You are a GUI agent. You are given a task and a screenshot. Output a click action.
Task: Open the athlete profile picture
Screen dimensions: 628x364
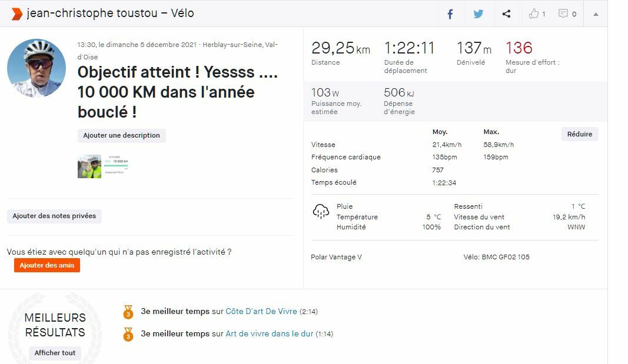click(36, 68)
